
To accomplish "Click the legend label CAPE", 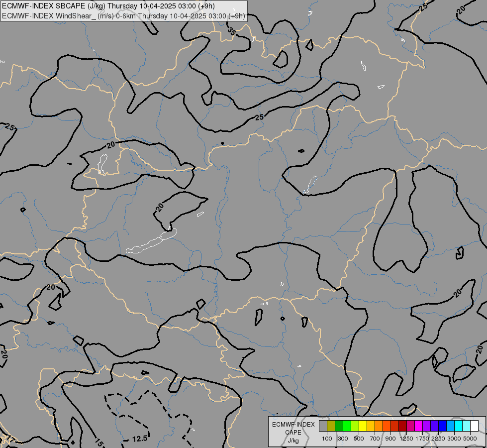I will (293, 433).
